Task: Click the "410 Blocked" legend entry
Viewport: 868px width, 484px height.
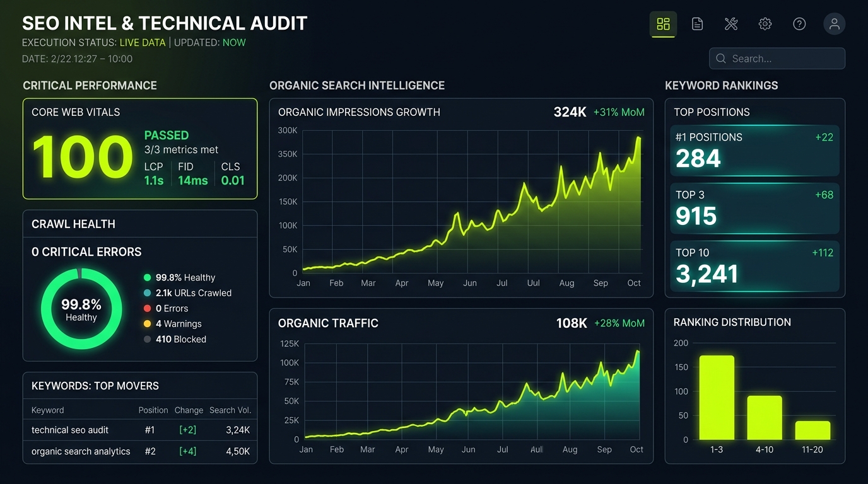Action: (x=175, y=339)
